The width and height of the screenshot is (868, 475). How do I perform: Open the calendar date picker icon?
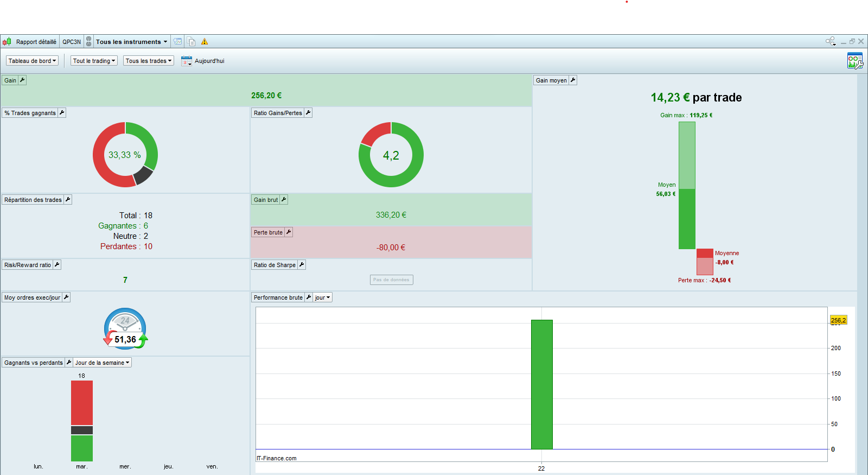coord(186,61)
